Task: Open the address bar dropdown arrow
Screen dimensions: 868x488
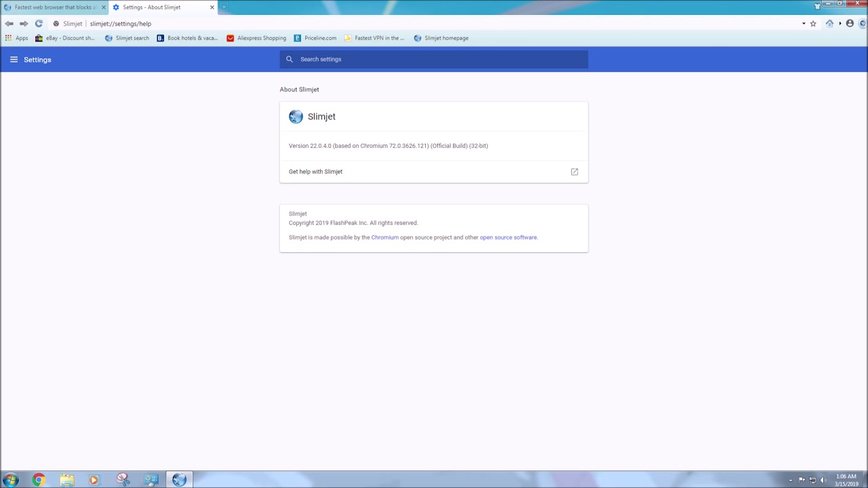Action: pyautogui.click(x=804, y=24)
